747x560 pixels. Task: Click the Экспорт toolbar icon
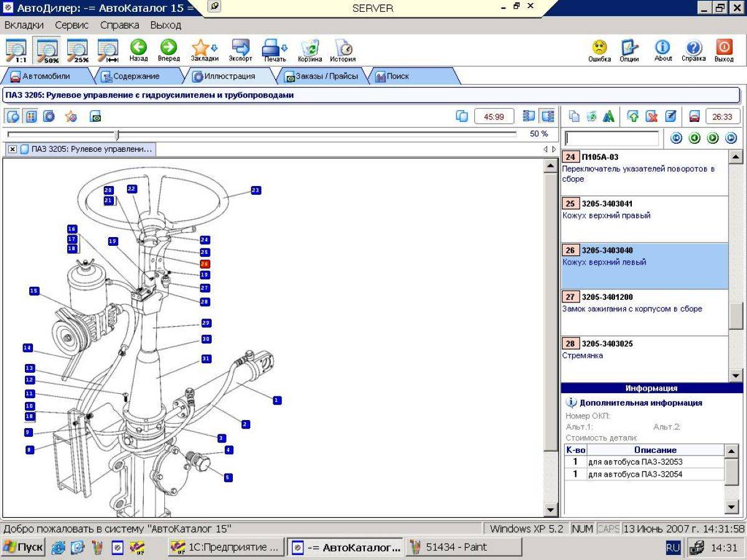coord(240,50)
